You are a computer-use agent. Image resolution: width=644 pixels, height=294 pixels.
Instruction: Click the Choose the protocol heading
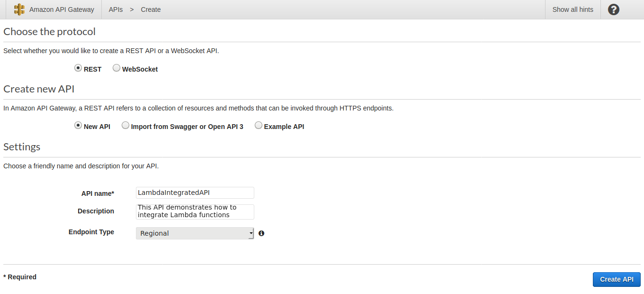(49, 31)
